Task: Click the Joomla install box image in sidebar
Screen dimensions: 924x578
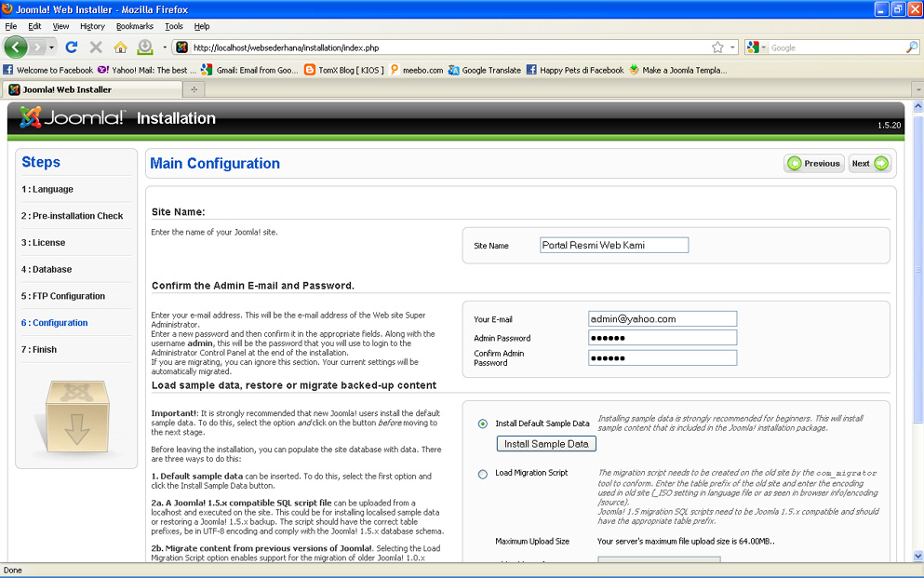Action: (76, 417)
